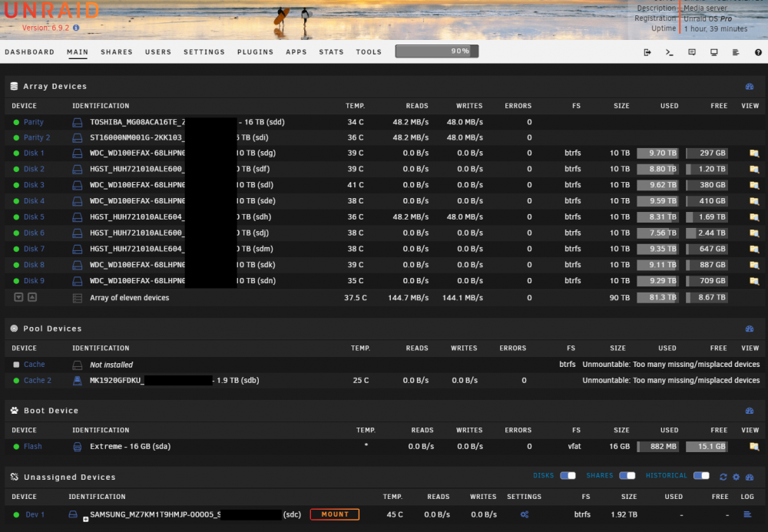Open the Disk 1 device link

point(34,154)
